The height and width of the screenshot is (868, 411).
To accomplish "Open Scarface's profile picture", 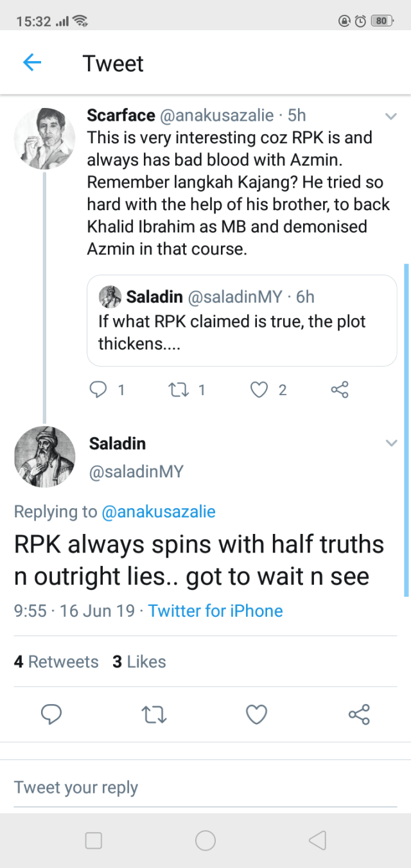I will [x=44, y=138].
